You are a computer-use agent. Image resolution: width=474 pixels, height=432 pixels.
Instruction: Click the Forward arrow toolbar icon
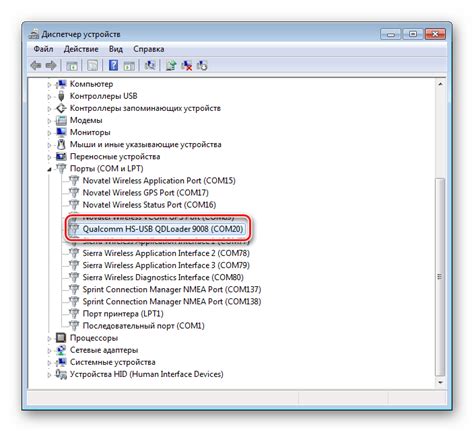point(51,65)
